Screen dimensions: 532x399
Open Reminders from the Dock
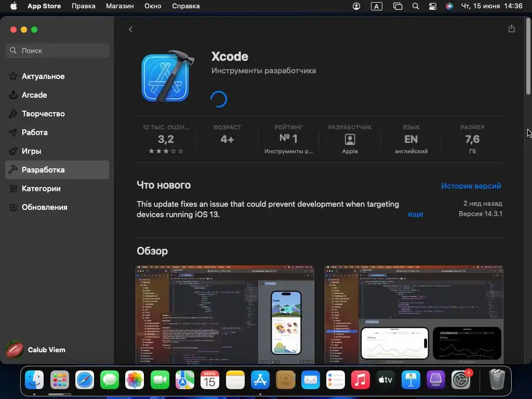tap(336, 380)
